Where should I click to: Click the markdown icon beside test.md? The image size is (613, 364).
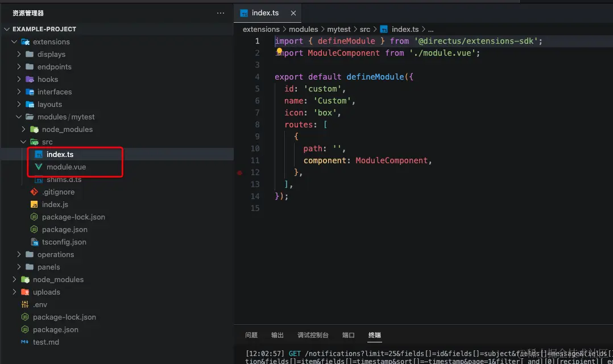[x=24, y=342]
